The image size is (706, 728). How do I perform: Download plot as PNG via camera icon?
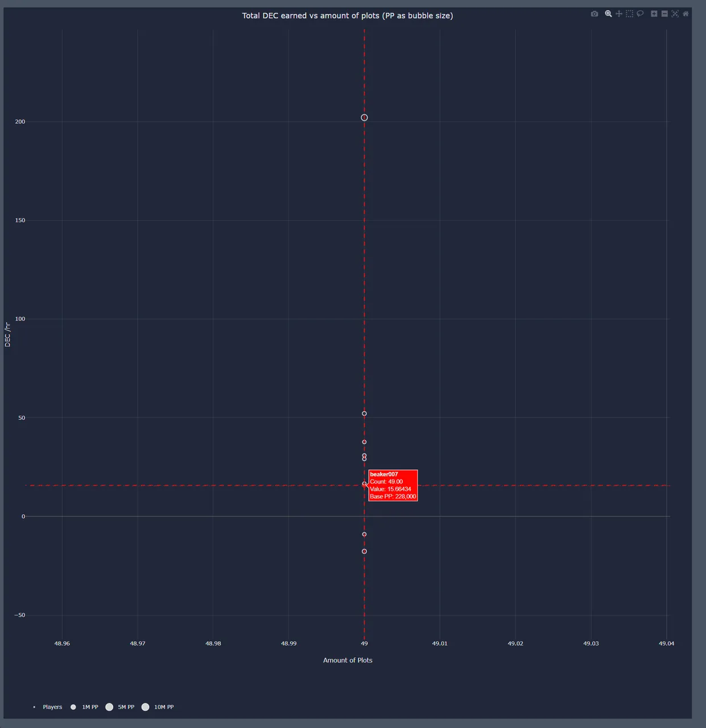[x=594, y=14]
